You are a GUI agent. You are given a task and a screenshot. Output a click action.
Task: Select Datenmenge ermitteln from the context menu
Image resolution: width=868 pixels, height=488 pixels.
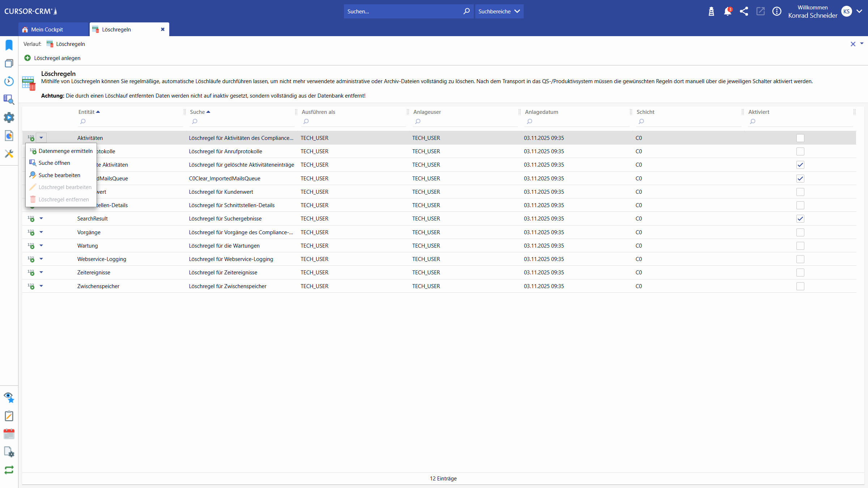tap(65, 151)
